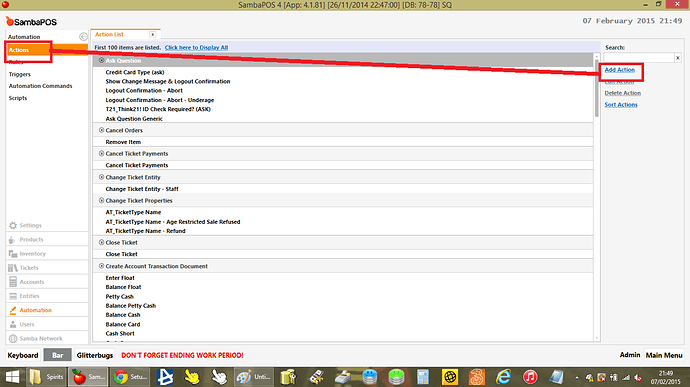Viewport: 690px width, 387px height.
Task: Collapse the Close Ticket group header
Action: [x=101, y=243]
